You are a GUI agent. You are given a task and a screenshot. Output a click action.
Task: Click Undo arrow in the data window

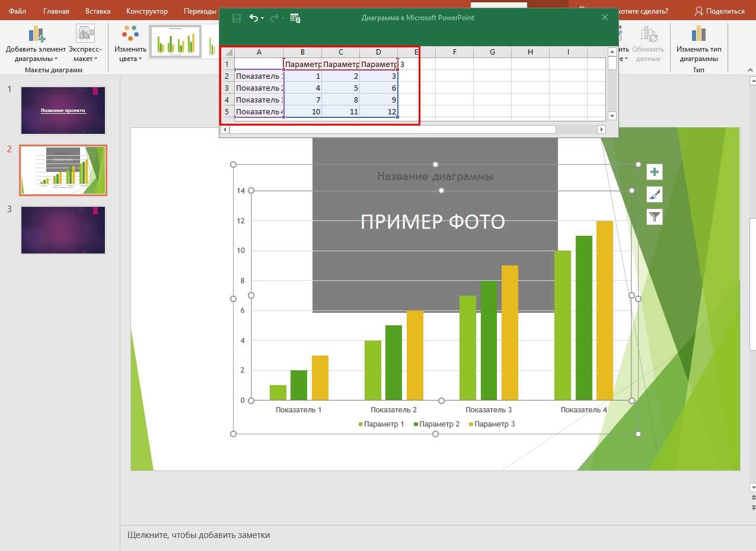click(x=254, y=18)
